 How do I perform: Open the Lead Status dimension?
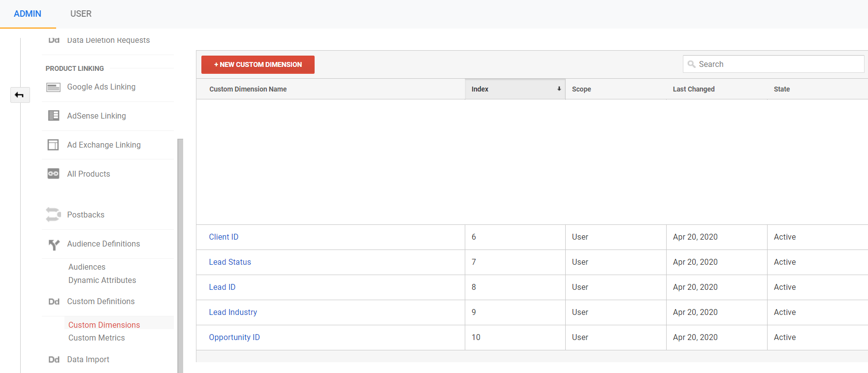click(x=230, y=262)
